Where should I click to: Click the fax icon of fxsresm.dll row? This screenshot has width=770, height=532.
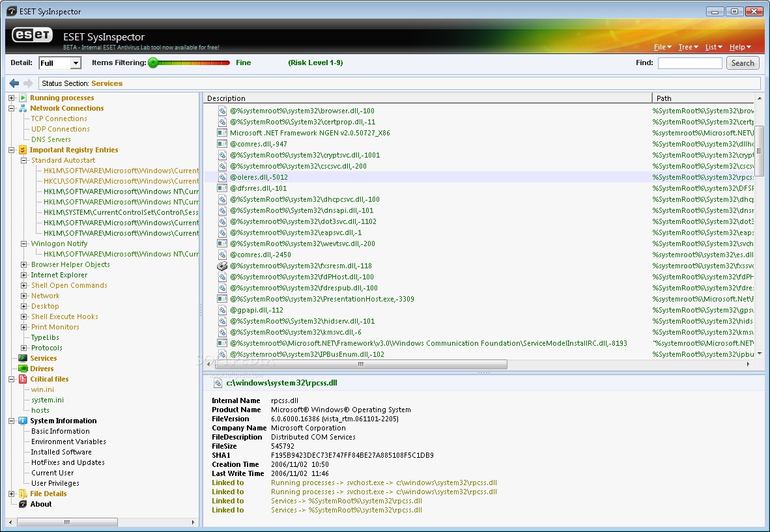coord(222,266)
